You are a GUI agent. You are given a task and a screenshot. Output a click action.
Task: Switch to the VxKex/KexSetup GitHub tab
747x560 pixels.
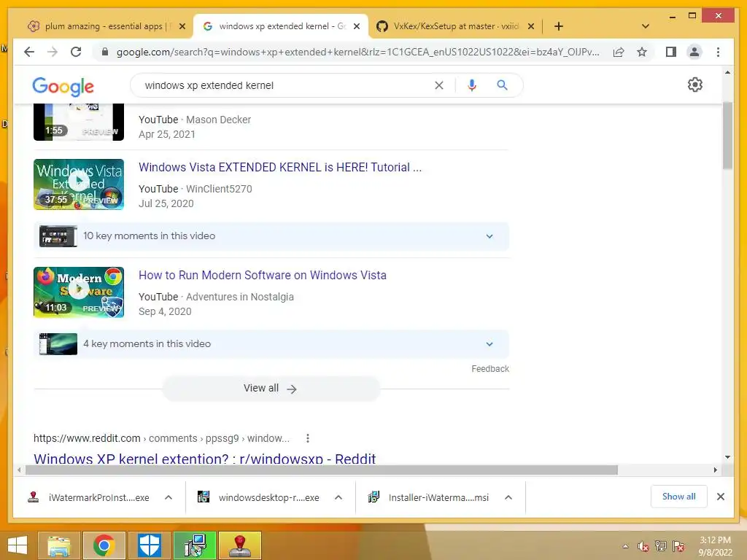(x=454, y=26)
